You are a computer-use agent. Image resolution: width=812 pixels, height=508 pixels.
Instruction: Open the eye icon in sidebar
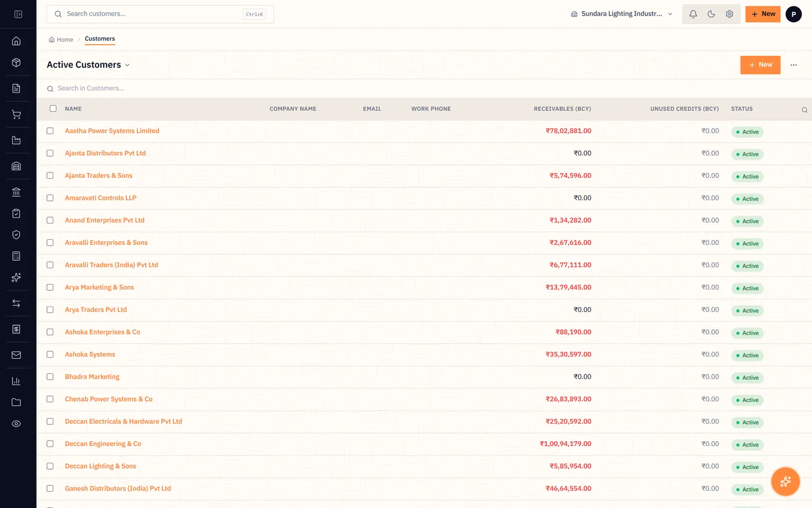point(16,424)
